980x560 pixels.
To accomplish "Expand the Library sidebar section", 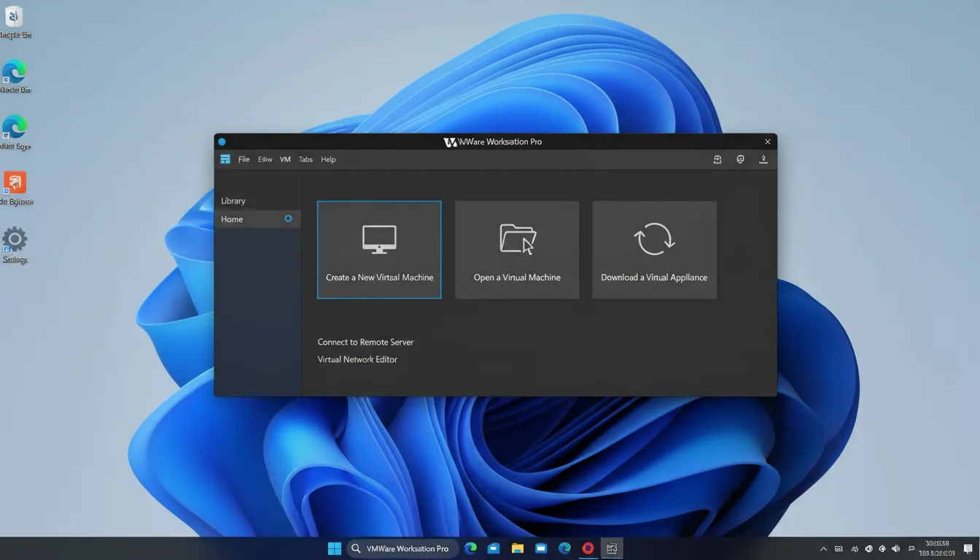I will click(x=233, y=201).
